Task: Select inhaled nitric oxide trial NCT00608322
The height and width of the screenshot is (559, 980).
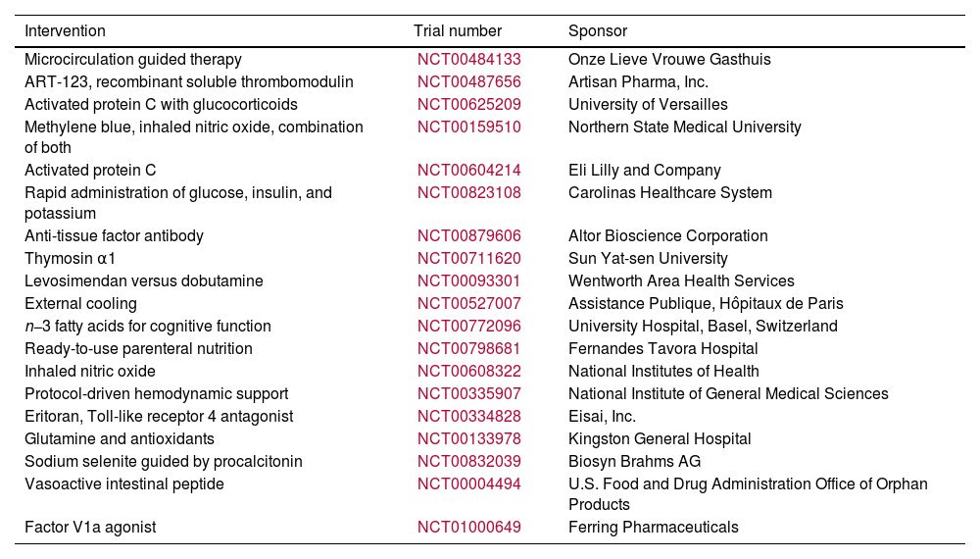Action: (468, 372)
